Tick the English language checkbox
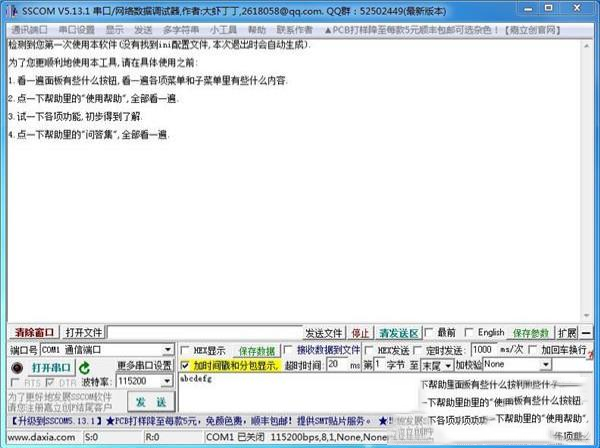The image size is (600, 448). click(x=470, y=332)
